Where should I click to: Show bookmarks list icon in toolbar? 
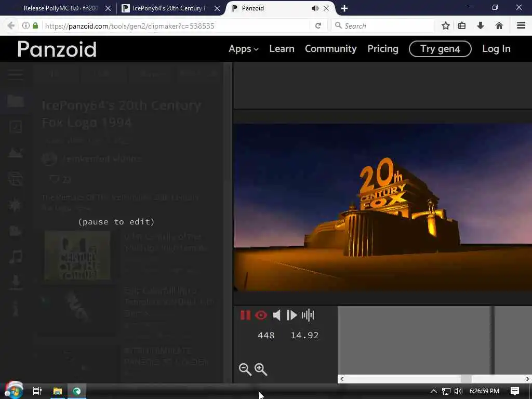(x=462, y=26)
